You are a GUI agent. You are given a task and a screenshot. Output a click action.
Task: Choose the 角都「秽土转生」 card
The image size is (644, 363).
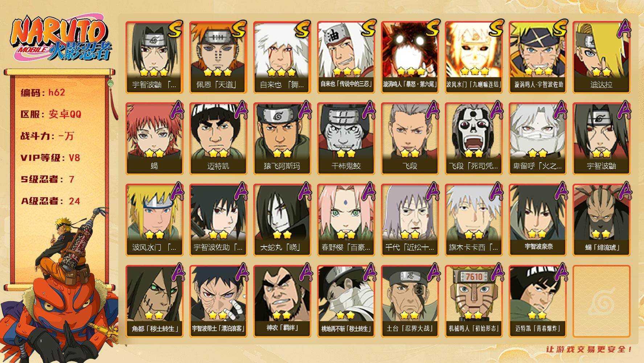point(154,301)
